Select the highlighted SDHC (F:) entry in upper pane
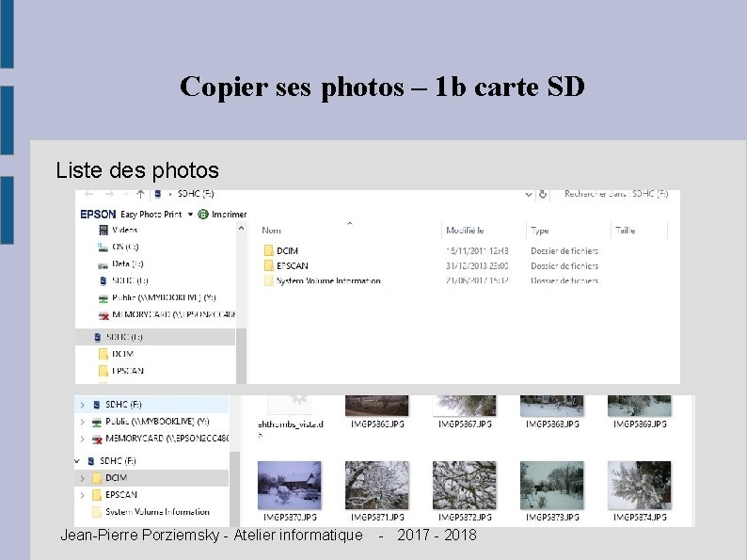The width and height of the screenshot is (747, 560). (155, 337)
